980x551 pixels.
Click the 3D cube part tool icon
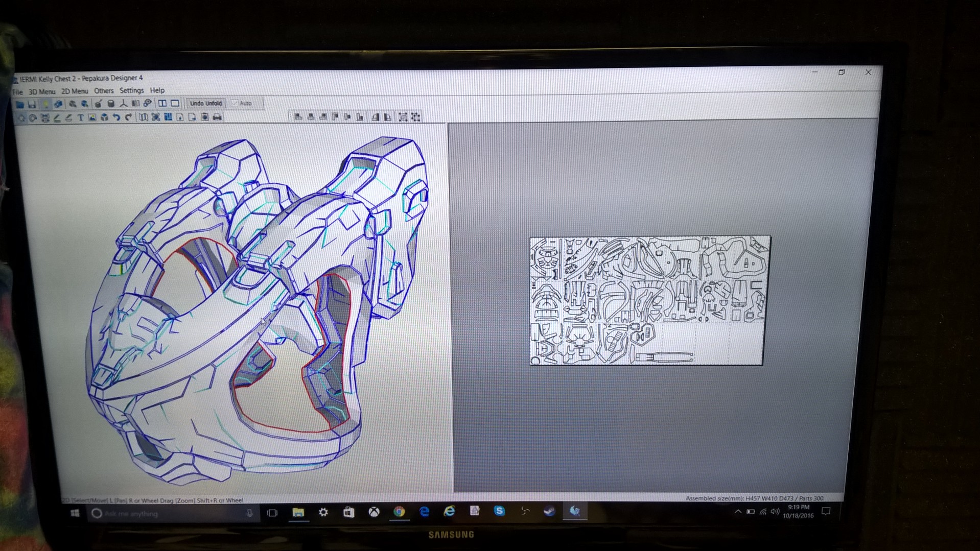click(104, 117)
